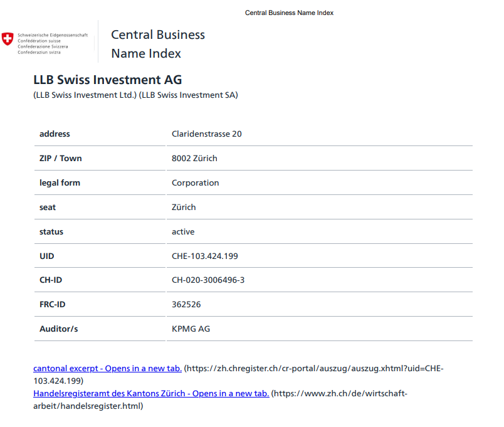
Task: Click the UID row label
Action: [x=47, y=256]
